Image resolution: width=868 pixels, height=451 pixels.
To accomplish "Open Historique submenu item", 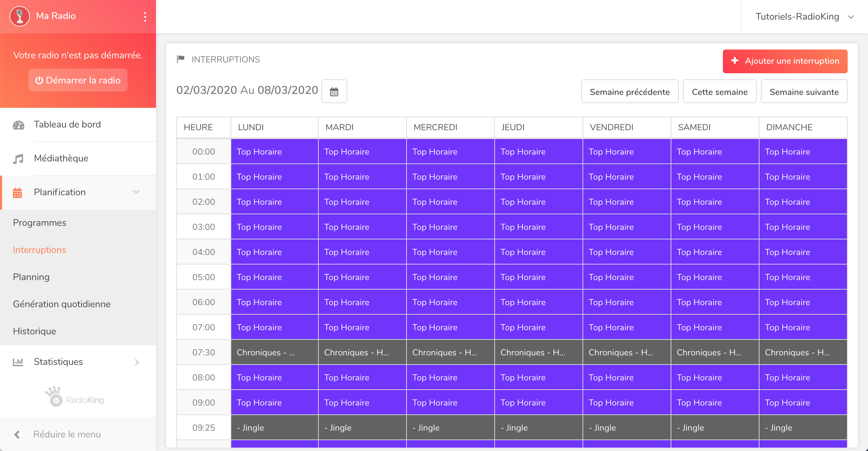I will (x=35, y=331).
